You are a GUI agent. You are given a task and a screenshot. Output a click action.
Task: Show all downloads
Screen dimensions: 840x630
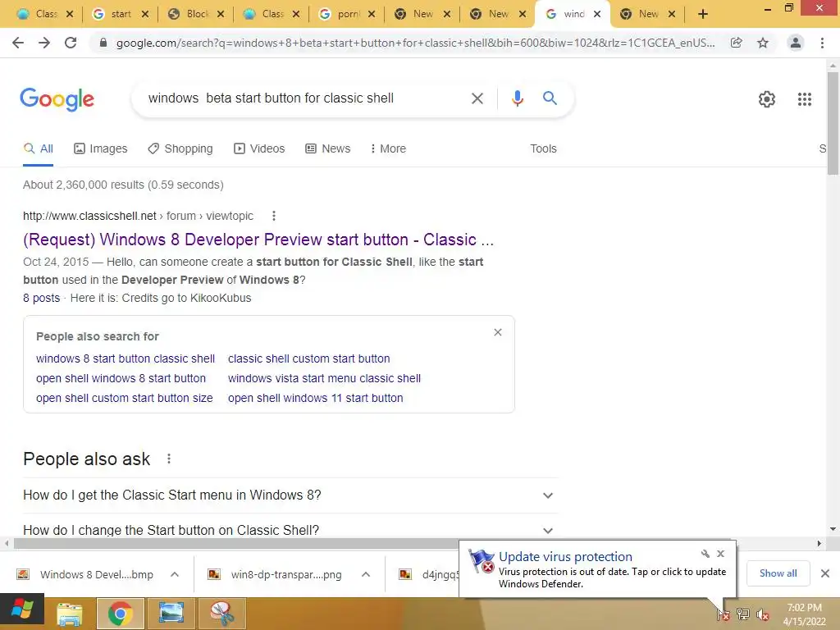[x=778, y=573]
